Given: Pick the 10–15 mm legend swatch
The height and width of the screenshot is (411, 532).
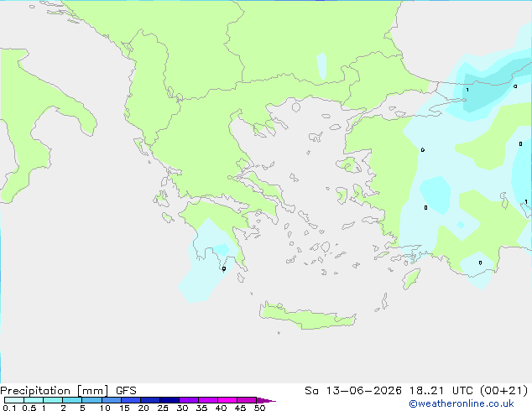Looking at the screenshot, I should tap(112, 400).
